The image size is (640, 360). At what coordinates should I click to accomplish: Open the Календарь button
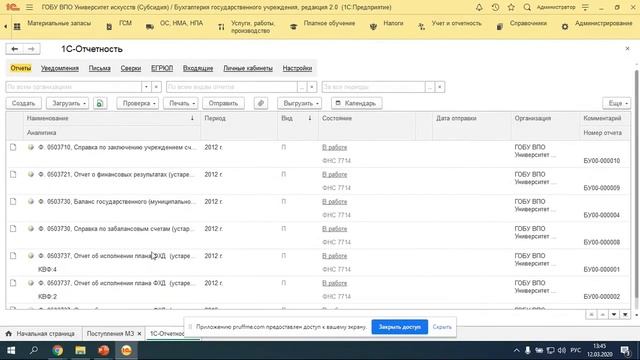[x=356, y=103]
